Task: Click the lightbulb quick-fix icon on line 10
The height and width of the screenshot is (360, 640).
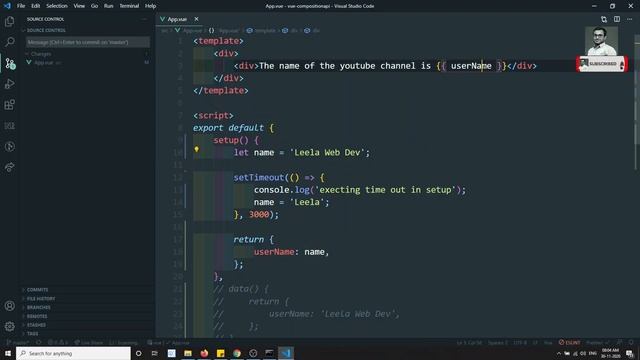Action: pyautogui.click(x=196, y=150)
